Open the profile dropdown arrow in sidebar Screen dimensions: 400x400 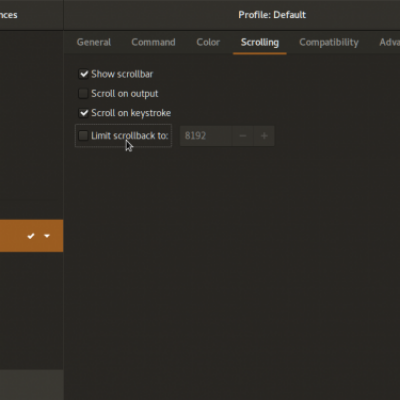click(x=47, y=236)
